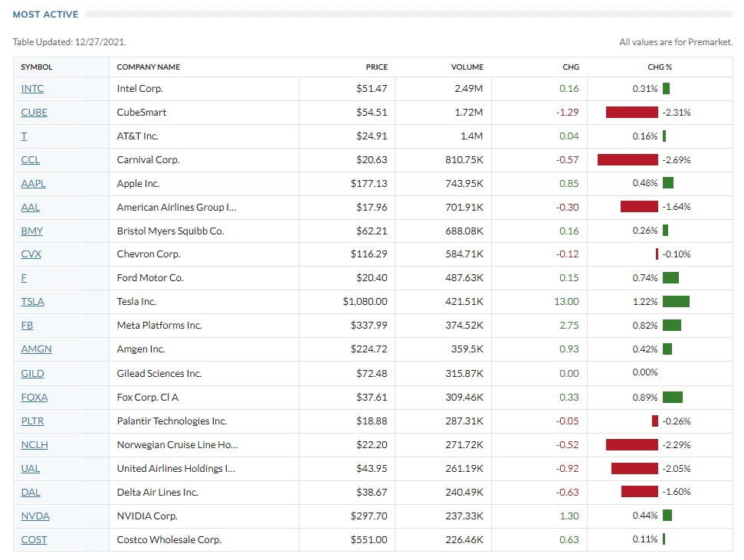
Task: Click the VOLUME column header
Action: point(467,67)
